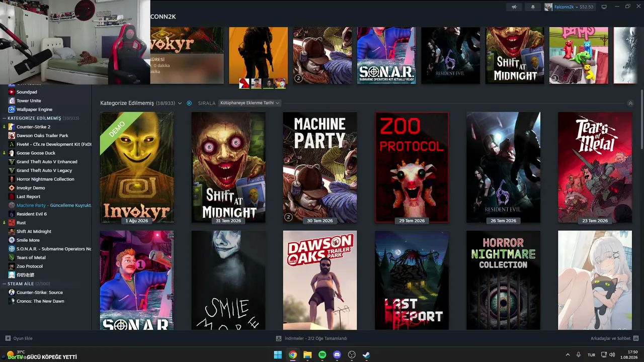Click the Add Game plus icon
Screen dimensions: 644x362
tap(8, 338)
